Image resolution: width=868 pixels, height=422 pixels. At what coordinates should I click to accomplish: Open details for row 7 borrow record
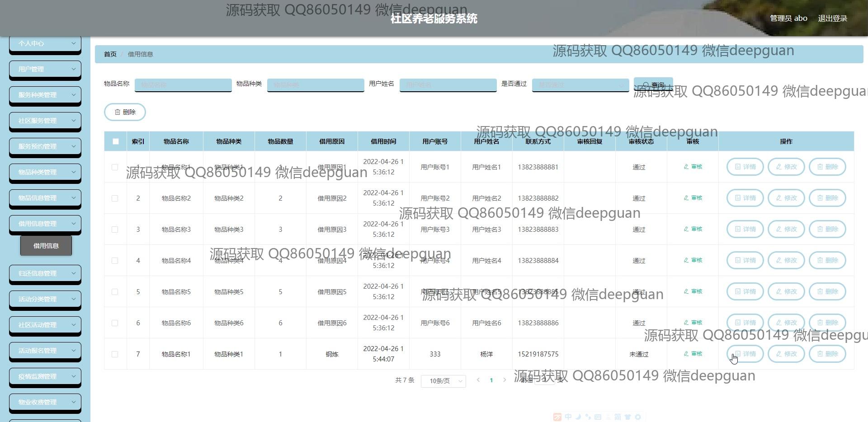(x=745, y=354)
